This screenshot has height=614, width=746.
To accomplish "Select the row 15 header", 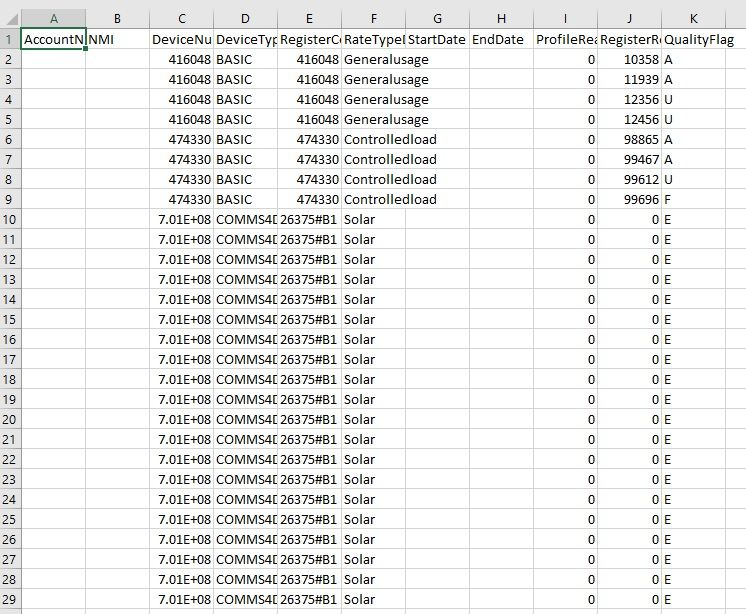I will click(10, 319).
